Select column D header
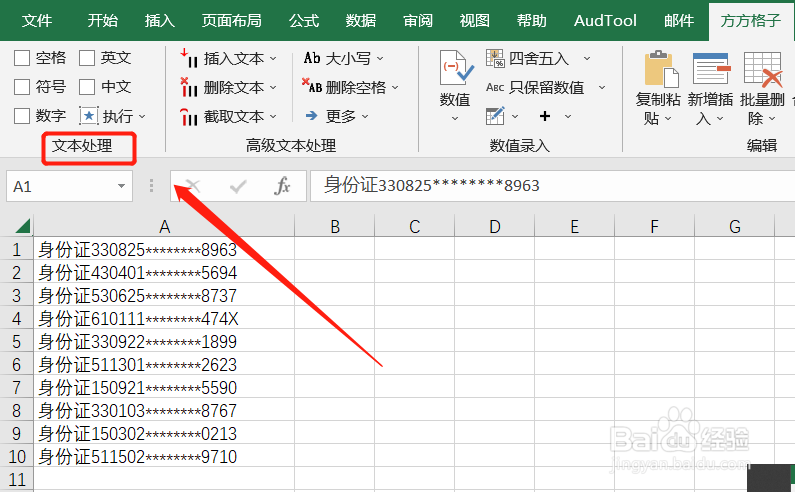795x492 pixels. coord(494,226)
